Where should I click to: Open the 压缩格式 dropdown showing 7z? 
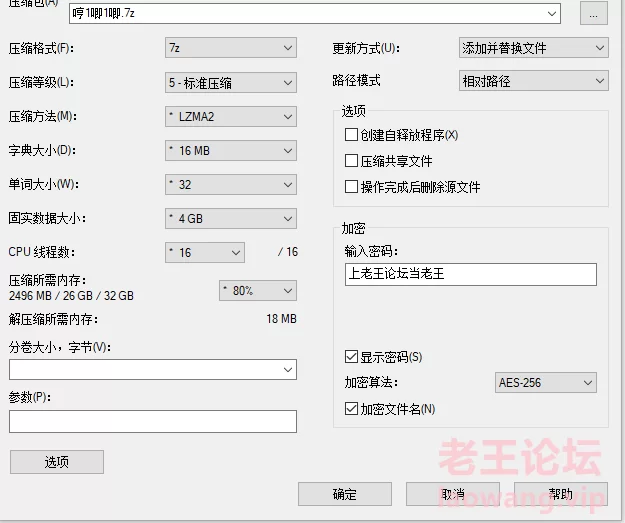click(231, 48)
